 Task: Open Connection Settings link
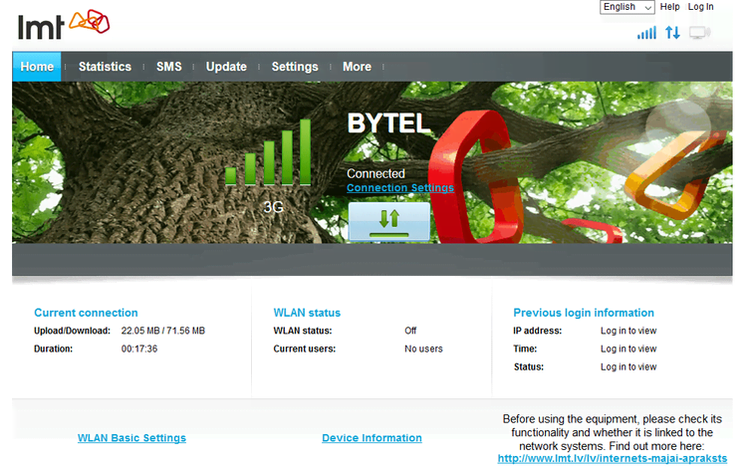tap(400, 188)
